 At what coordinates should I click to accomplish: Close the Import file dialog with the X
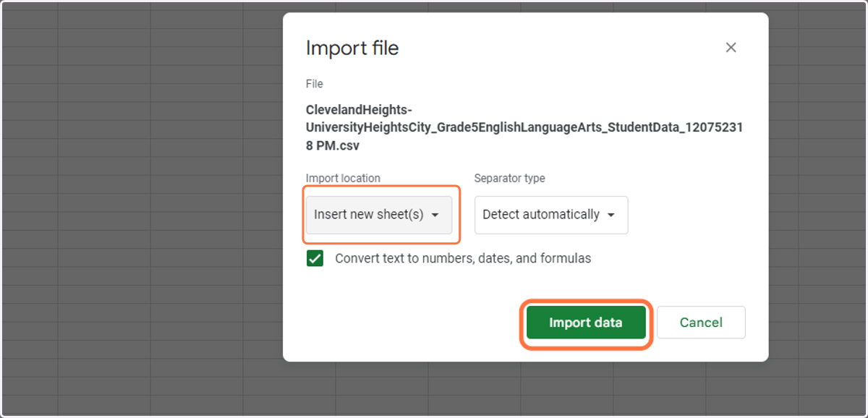click(731, 48)
